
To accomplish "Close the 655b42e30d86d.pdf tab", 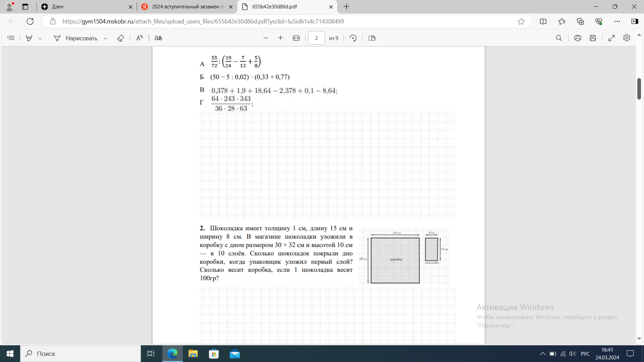I will coord(331,7).
